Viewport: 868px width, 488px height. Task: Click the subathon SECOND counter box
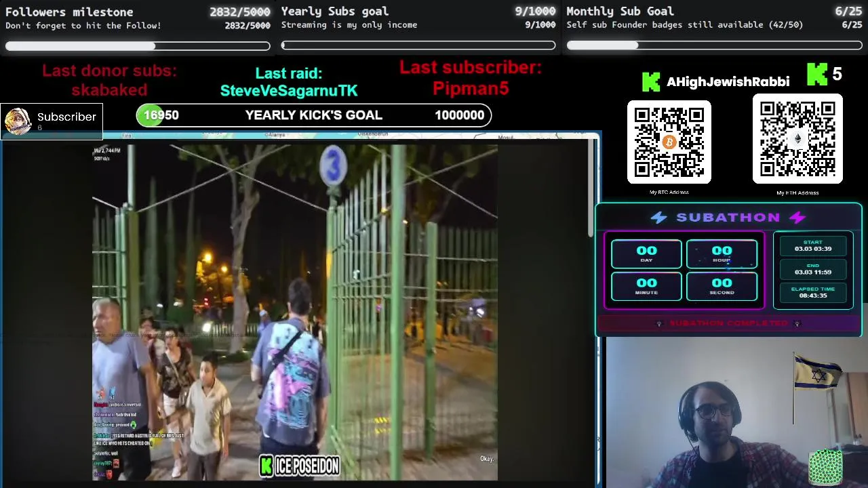point(722,286)
